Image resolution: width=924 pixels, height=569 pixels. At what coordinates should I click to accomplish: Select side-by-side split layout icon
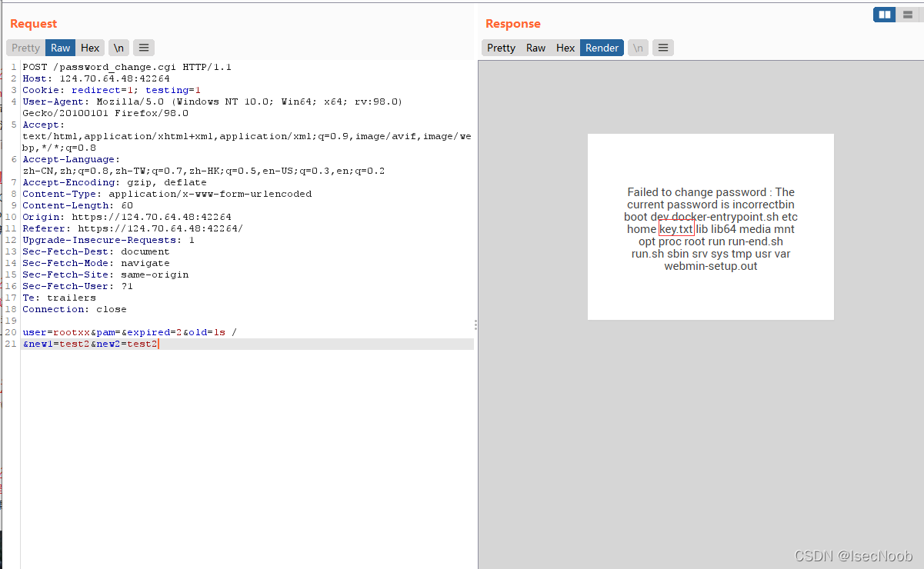pos(885,15)
